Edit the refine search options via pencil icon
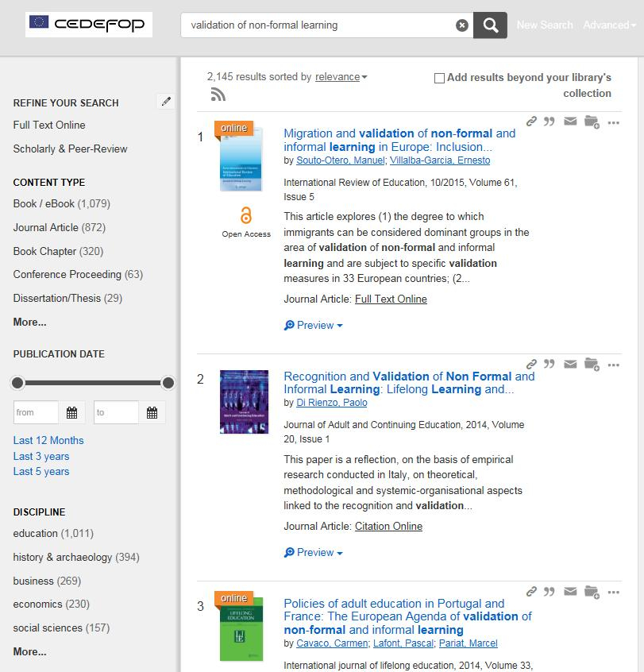Screen dimensions: 644x672 click(x=165, y=102)
